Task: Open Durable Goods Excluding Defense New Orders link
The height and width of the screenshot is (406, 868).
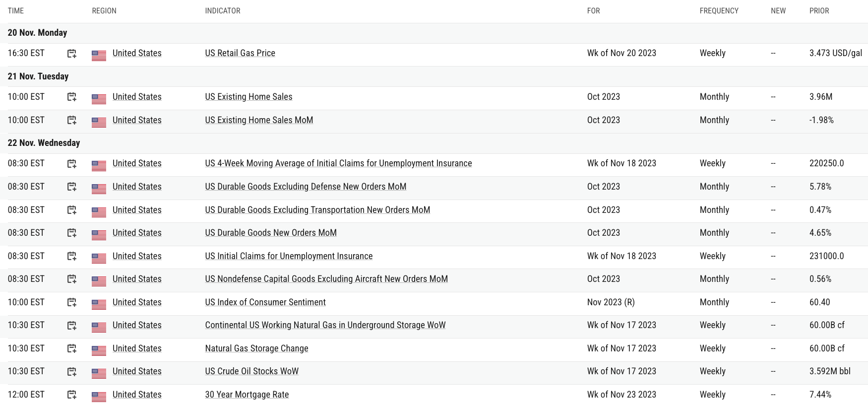Action: coord(306,187)
